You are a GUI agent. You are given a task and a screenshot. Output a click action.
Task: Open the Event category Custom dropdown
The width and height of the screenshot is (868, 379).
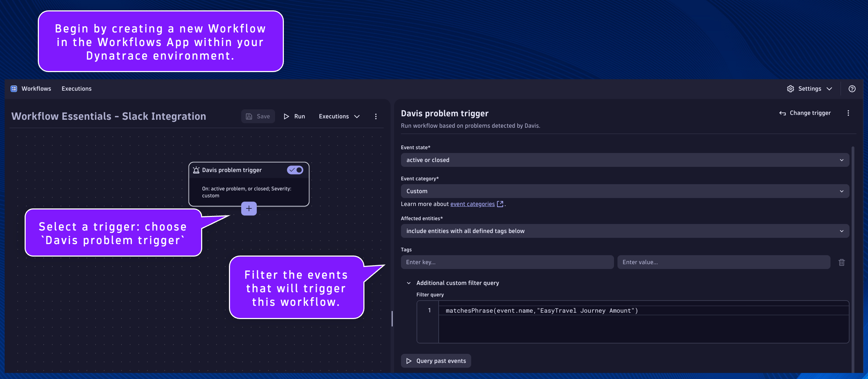pos(625,191)
